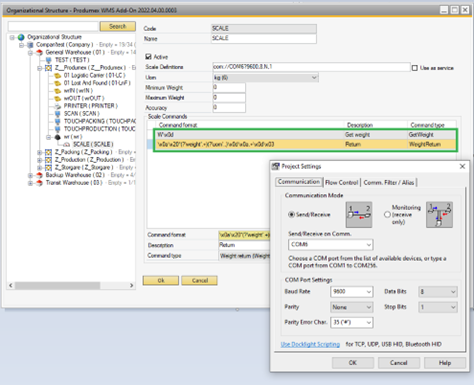Screen dimensions: 474x385
Task: Click the Maximum Weight field
Action: [229, 98]
